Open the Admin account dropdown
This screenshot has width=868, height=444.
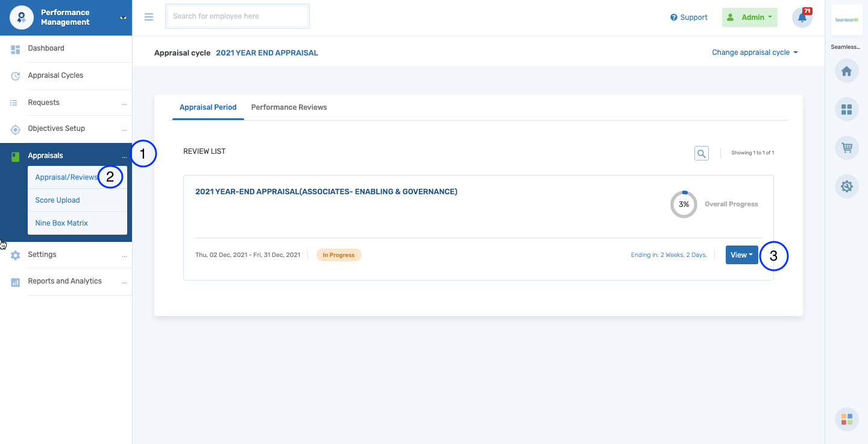749,17
